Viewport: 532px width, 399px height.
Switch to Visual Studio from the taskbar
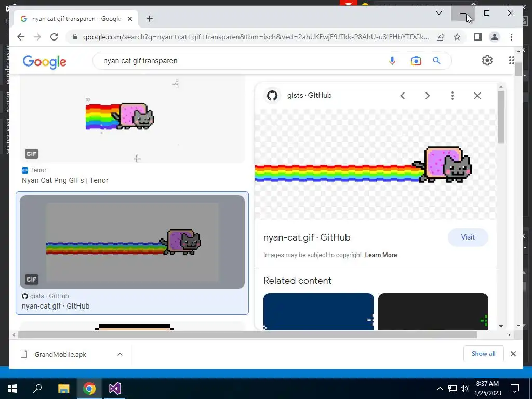[115, 389]
